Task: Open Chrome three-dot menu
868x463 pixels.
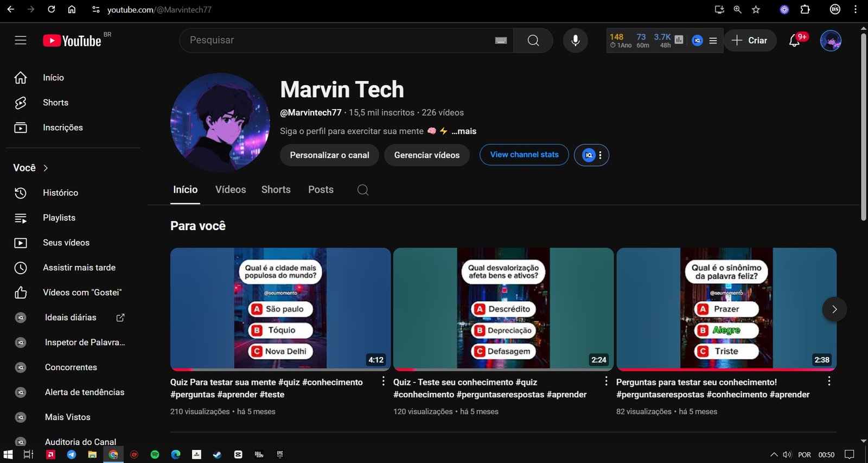Action: [856, 9]
